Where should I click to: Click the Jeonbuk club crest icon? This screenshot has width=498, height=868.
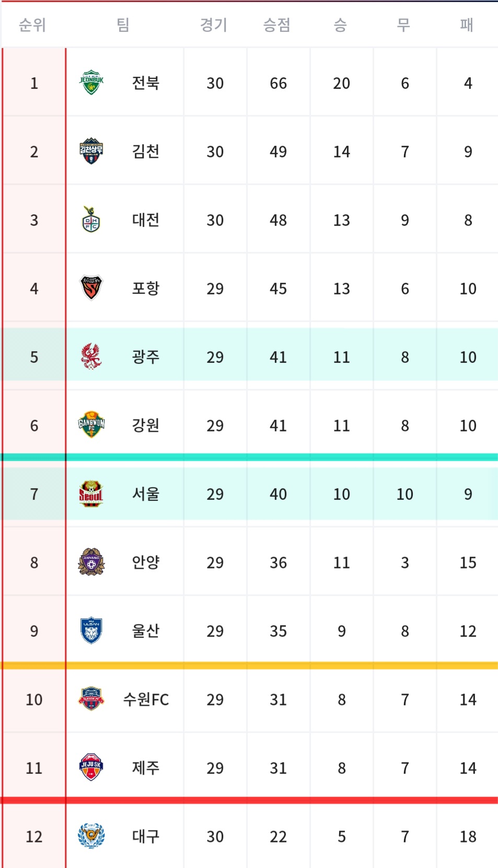[91, 83]
